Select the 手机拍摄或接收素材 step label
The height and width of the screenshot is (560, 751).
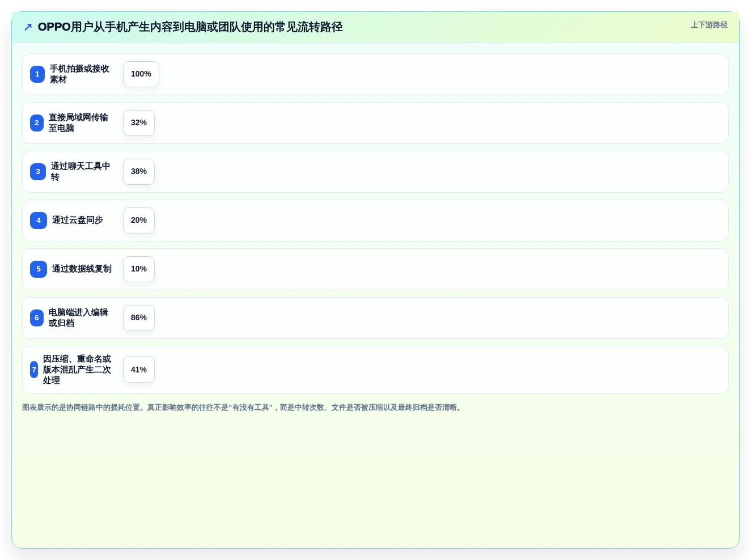click(x=79, y=74)
